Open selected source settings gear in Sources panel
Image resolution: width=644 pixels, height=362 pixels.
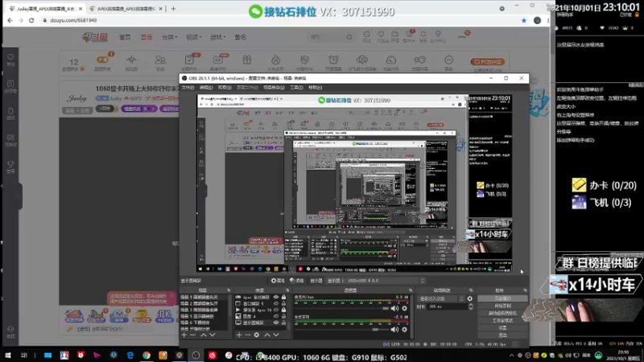pos(257,335)
